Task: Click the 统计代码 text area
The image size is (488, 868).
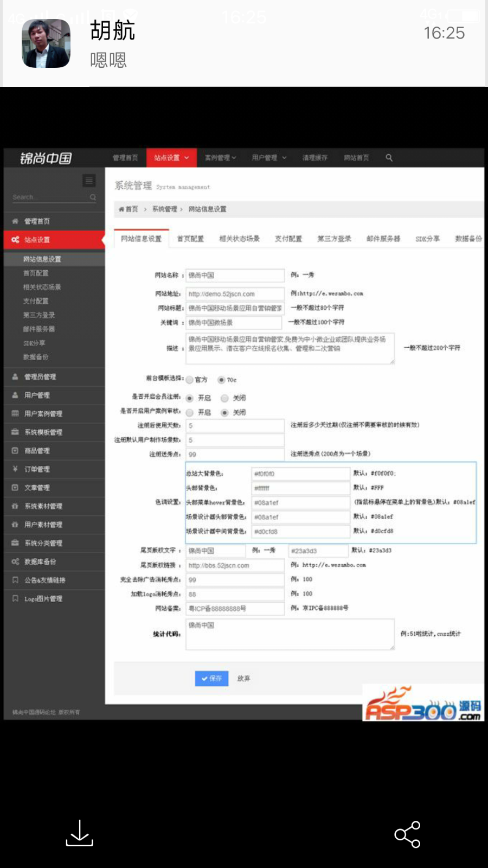Action: pyautogui.click(x=290, y=634)
